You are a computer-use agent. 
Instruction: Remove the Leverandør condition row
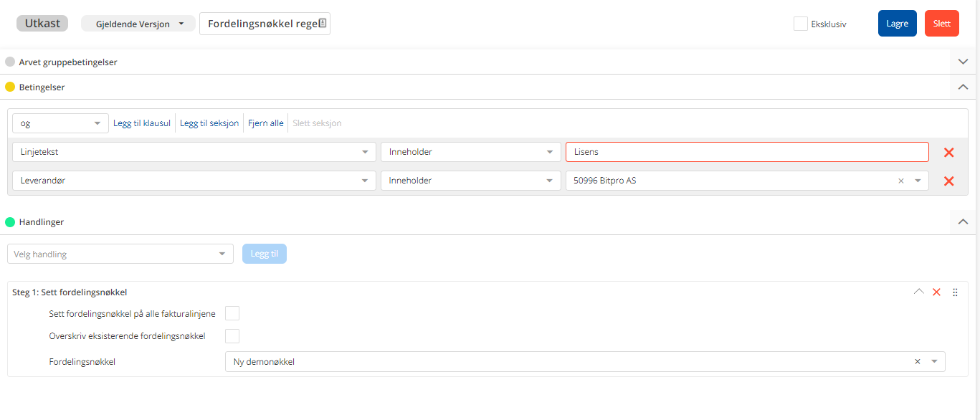pos(948,181)
